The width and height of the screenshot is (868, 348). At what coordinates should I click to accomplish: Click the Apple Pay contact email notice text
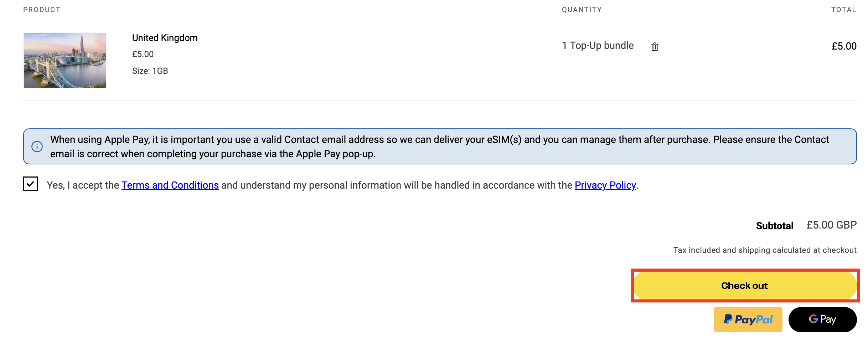tap(439, 147)
